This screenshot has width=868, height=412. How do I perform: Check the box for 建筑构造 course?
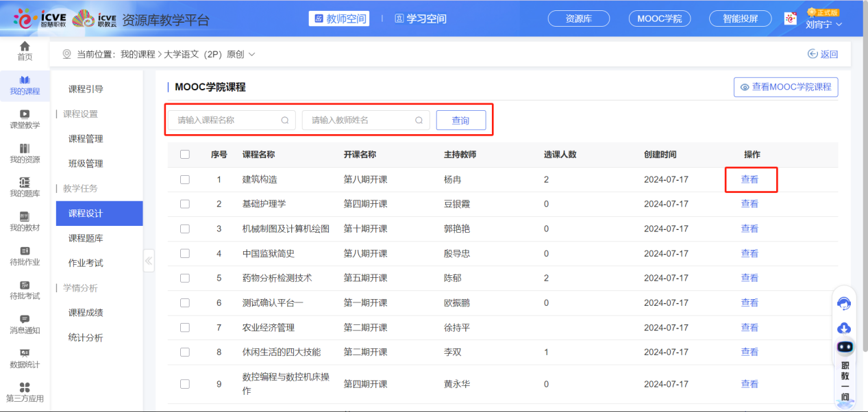(x=185, y=179)
